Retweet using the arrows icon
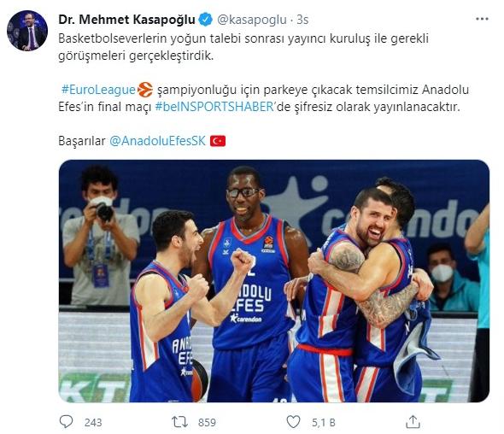 coord(179,421)
